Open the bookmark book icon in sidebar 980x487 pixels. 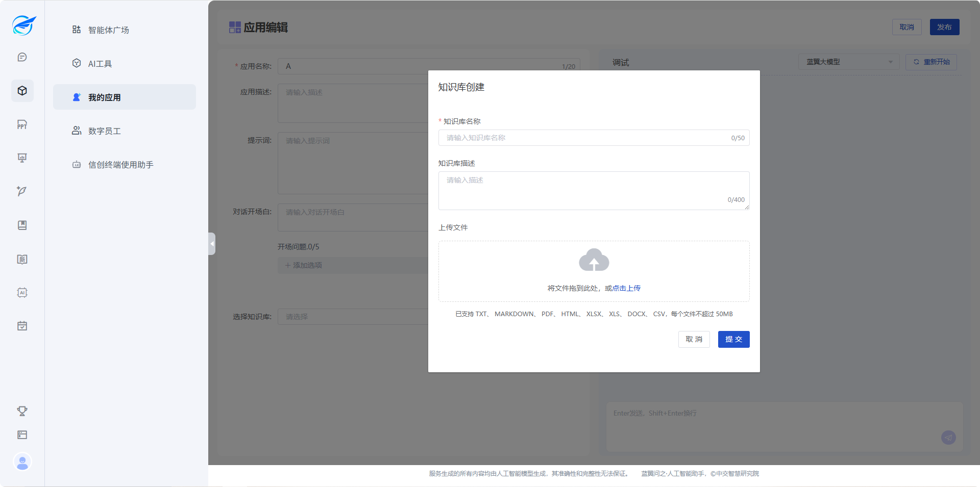pos(22,225)
